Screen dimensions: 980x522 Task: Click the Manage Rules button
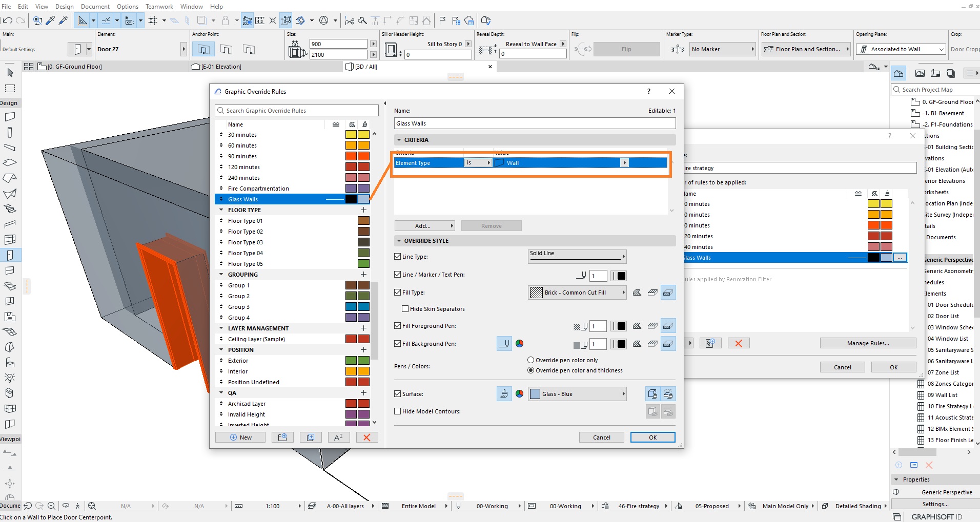tap(868, 343)
